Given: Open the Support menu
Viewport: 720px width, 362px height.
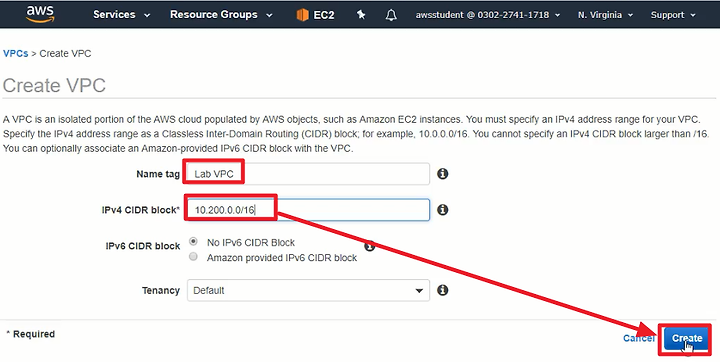Looking at the screenshot, I should coord(673,15).
